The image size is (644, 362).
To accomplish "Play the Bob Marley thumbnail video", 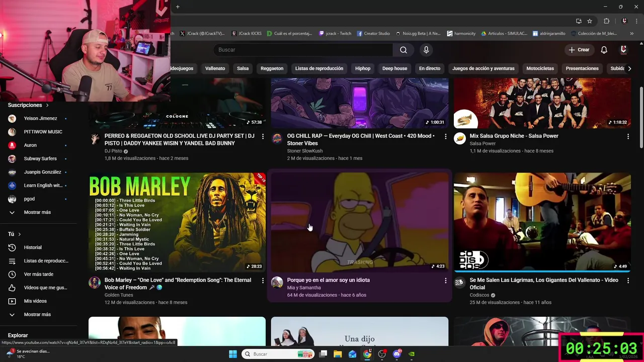I will 177,222.
